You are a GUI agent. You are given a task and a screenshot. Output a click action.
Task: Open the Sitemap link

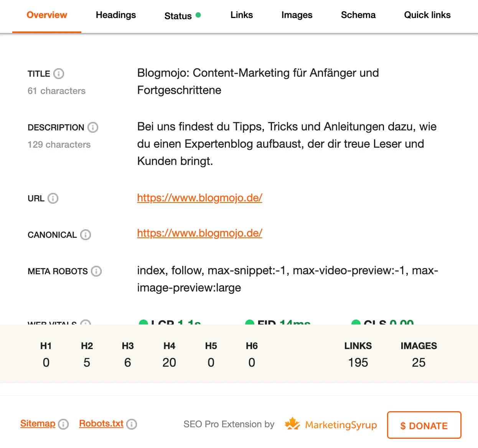pos(37,423)
